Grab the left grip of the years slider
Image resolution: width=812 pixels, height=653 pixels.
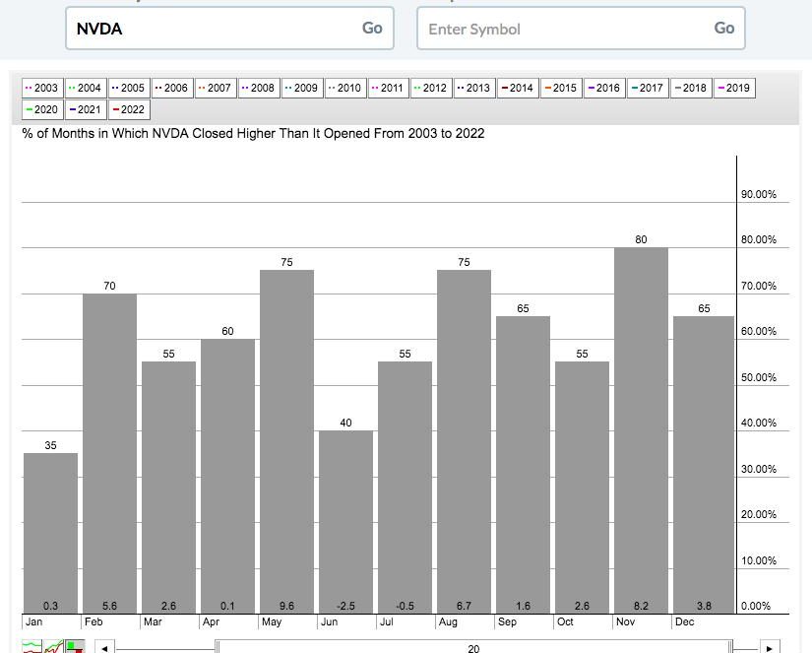[219, 647]
